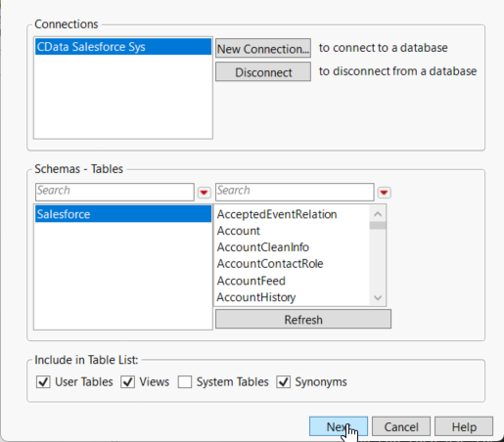Viewport: 504px width, 442px height.
Task: Refresh the table list
Action: click(303, 320)
